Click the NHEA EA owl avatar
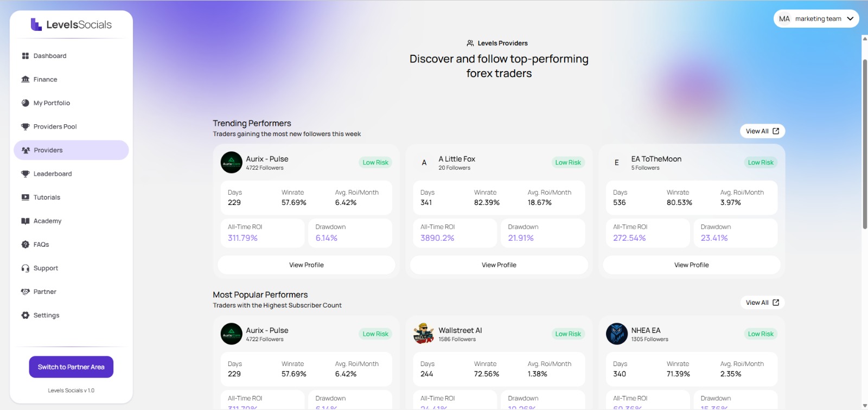 (x=616, y=334)
